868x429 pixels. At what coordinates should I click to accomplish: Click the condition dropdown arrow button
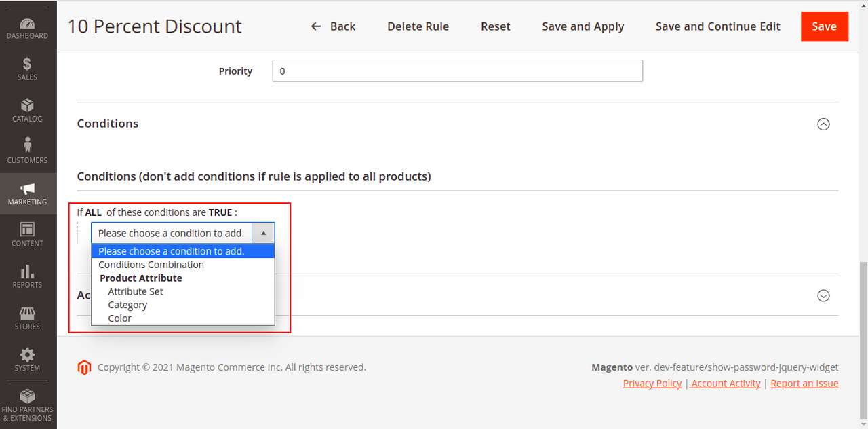263,233
